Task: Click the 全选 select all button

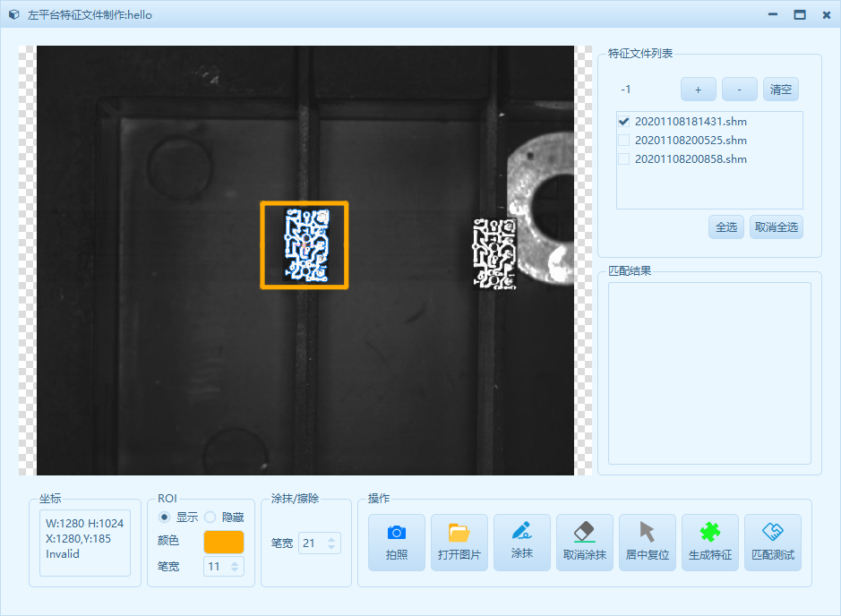Action: [725, 227]
